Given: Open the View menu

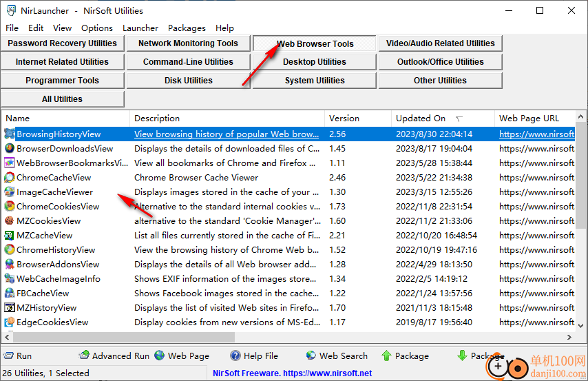Looking at the screenshot, I should (62, 28).
